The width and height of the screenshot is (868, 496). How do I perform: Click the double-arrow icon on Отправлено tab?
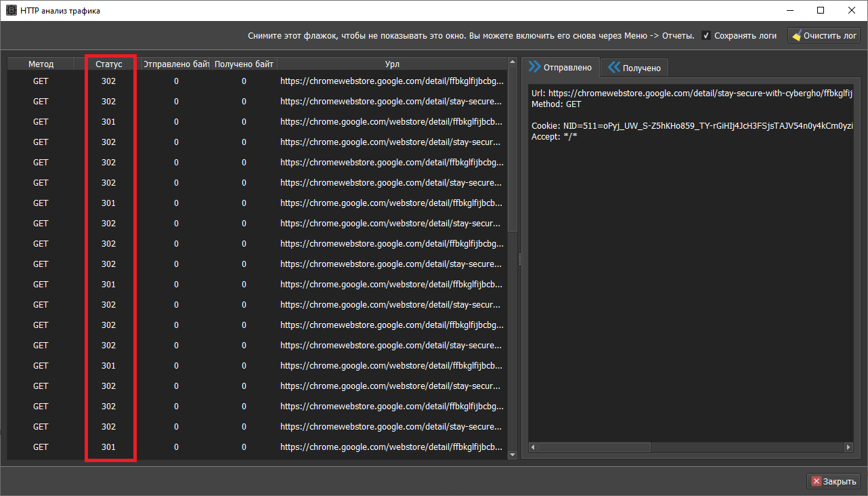(535, 67)
